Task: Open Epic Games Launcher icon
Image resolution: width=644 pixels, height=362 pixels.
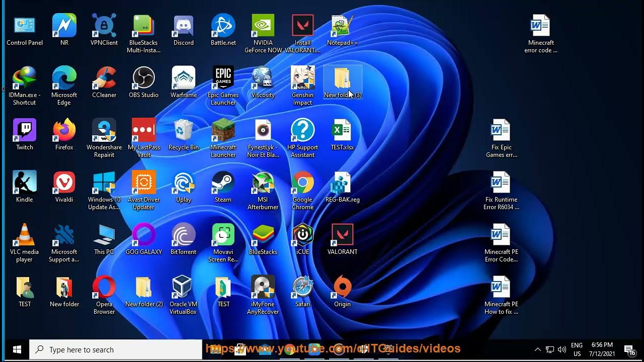Action: [223, 86]
